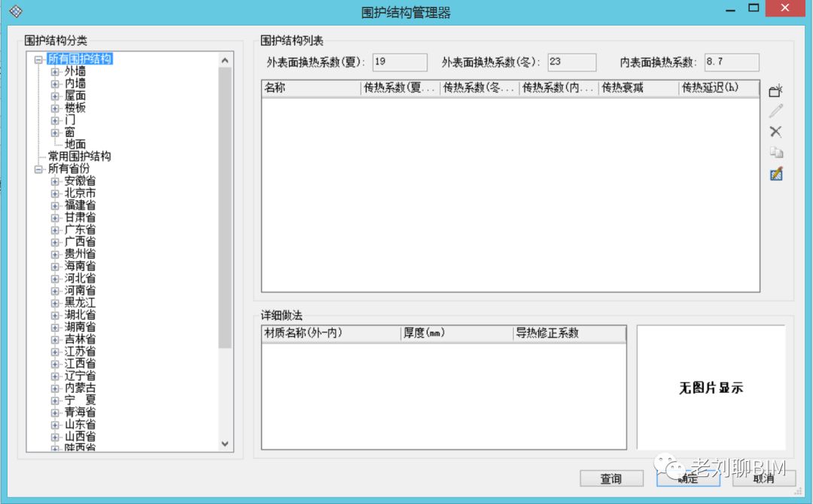Click the X delete icon

[775, 132]
